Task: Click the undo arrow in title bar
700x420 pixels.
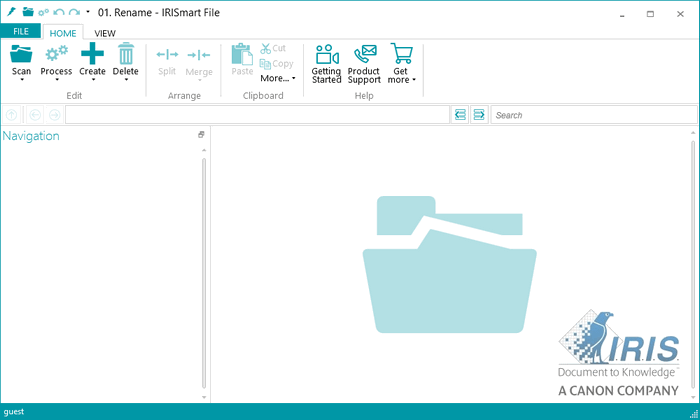Action: tap(59, 12)
